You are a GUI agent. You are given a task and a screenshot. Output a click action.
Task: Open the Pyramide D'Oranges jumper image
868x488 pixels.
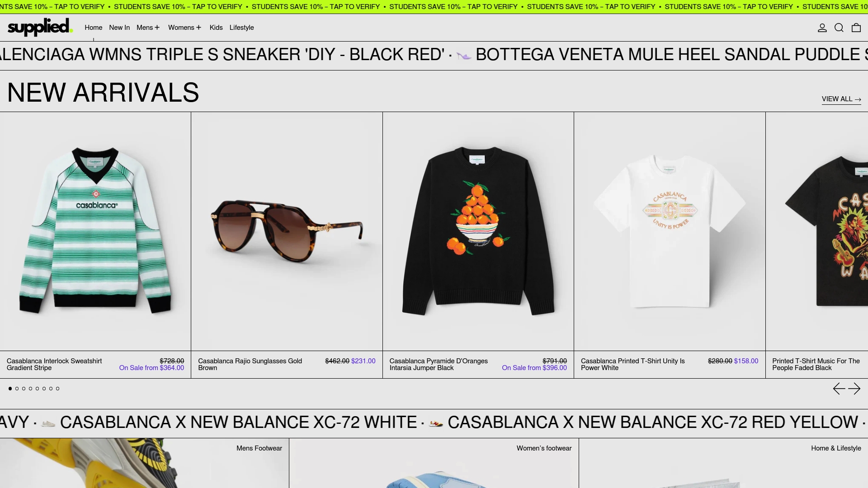pyautogui.click(x=478, y=231)
